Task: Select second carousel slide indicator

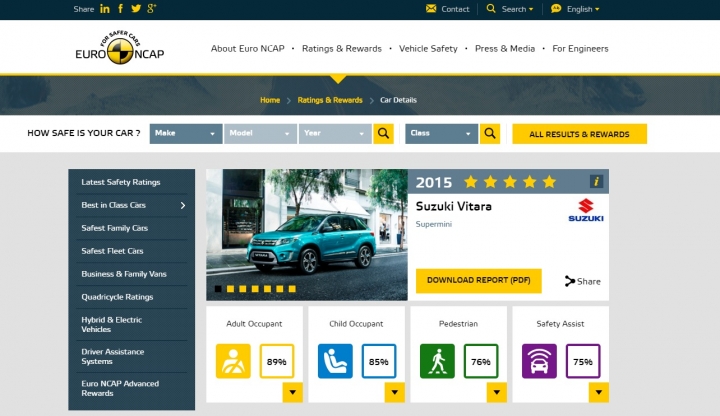Action: coord(231,289)
